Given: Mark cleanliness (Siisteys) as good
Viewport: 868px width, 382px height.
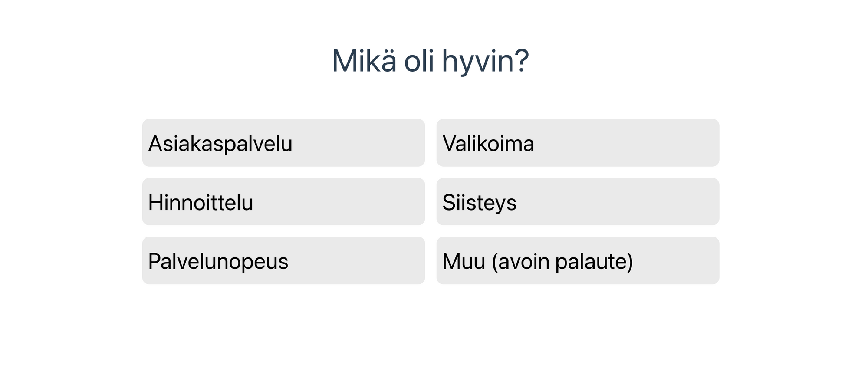Looking at the screenshot, I should click(x=578, y=202).
